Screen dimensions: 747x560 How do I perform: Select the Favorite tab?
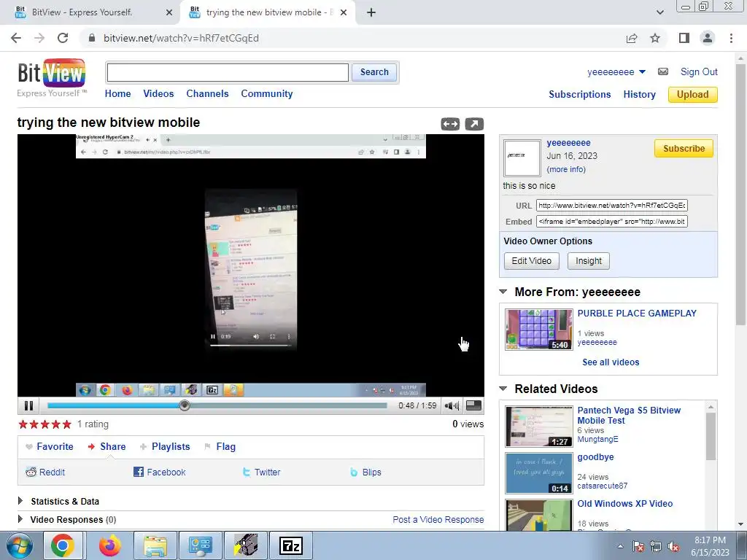[x=50, y=447]
